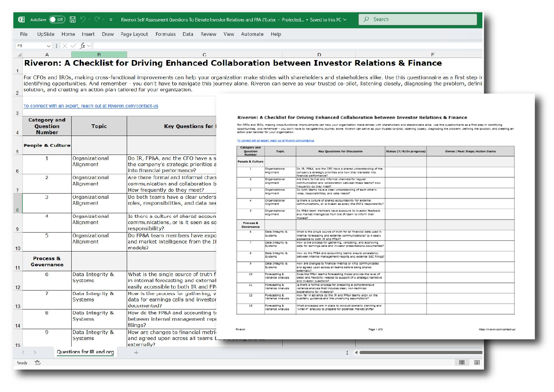Screen dimensions: 554x392
Task: Open Customize Quick Access Toolbar dropdown
Action: pos(111,20)
